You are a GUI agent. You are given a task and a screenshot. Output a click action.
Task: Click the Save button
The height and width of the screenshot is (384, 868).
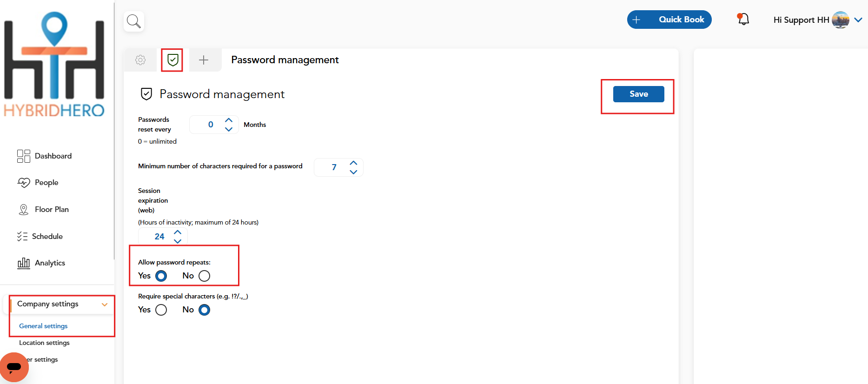click(638, 94)
